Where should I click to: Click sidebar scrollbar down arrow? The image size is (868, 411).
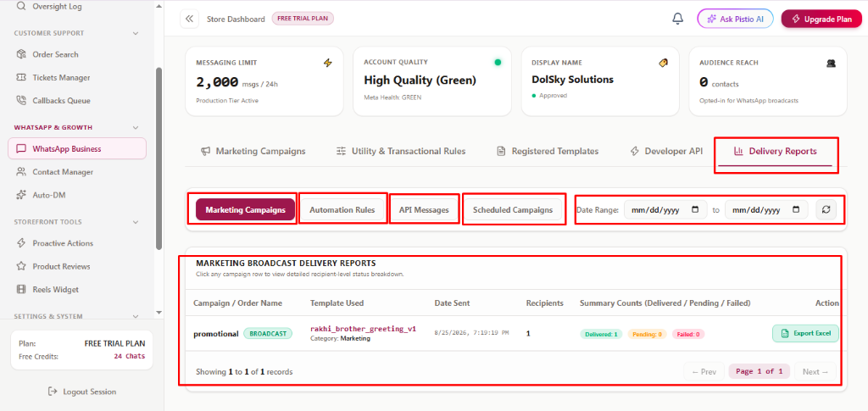(159, 313)
